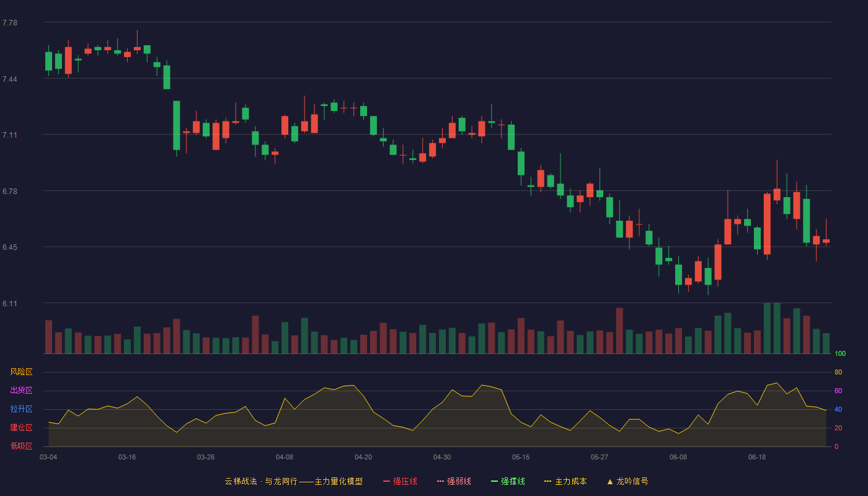
Task: Click the blue 40 indicator axis value
Action: click(838, 410)
